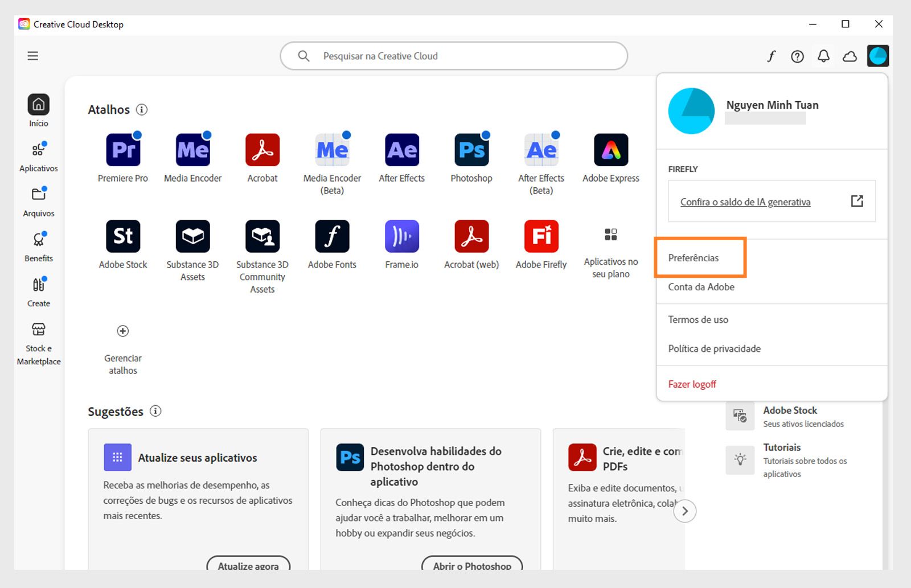Switch to the Arquivos section

38,199
